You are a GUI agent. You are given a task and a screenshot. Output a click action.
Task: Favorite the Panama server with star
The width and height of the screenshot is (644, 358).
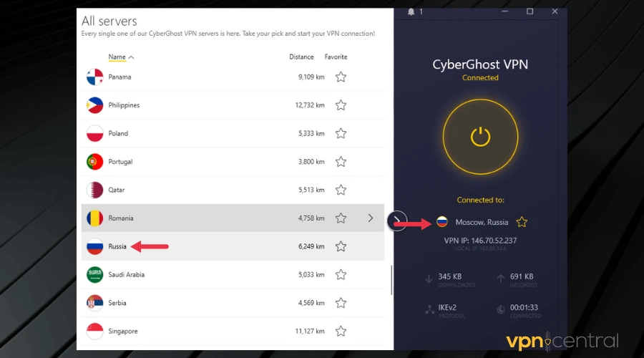click(x=341, y=77)
